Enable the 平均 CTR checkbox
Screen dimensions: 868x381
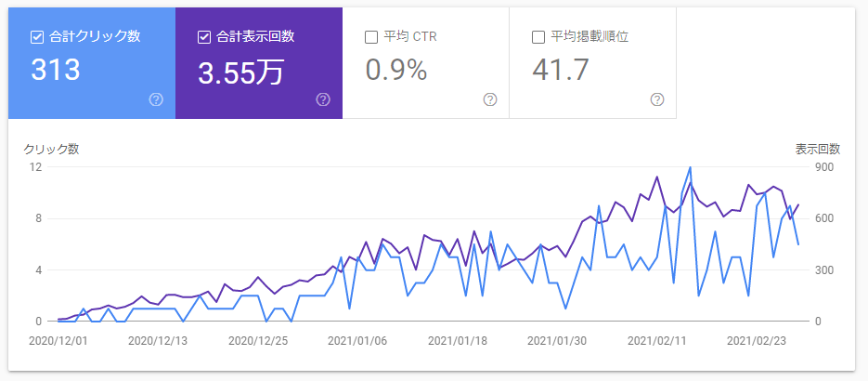coord(371,37)
